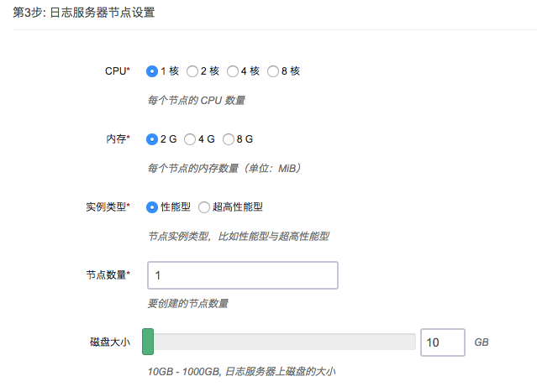
Task: Choose 2 核 for CPU
Action: click(x=192, y=71)
